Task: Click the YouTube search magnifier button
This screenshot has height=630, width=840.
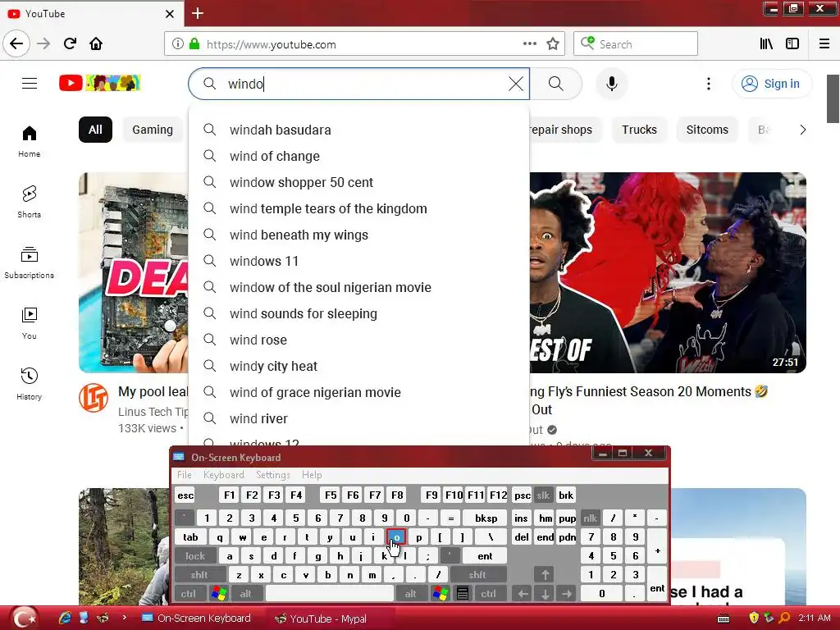Action: tap(556, 84)
